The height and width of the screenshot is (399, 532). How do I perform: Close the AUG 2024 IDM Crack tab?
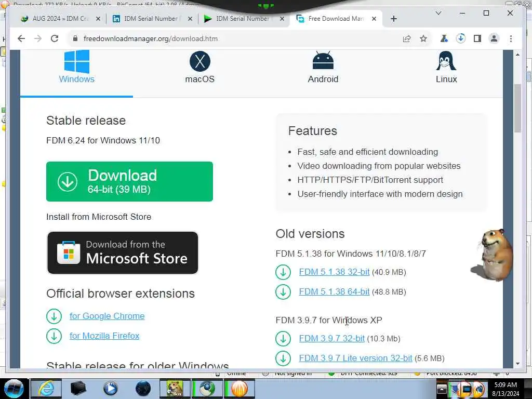[98, 19]
